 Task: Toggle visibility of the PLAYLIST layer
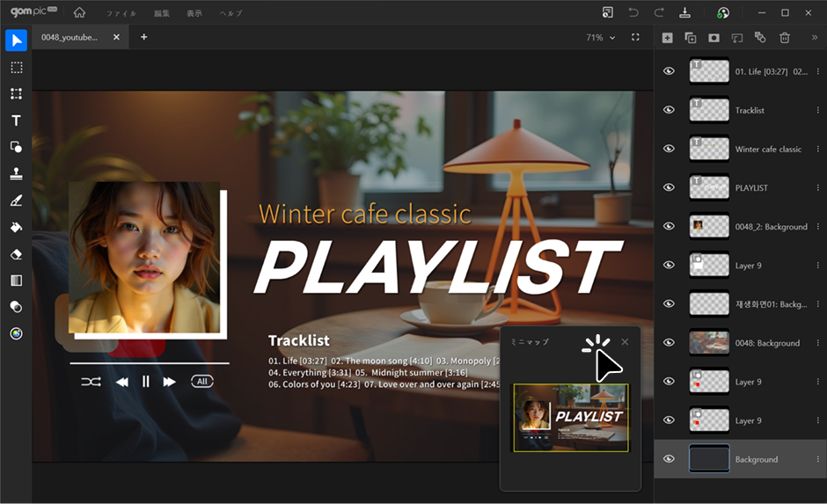coord(669,187)
